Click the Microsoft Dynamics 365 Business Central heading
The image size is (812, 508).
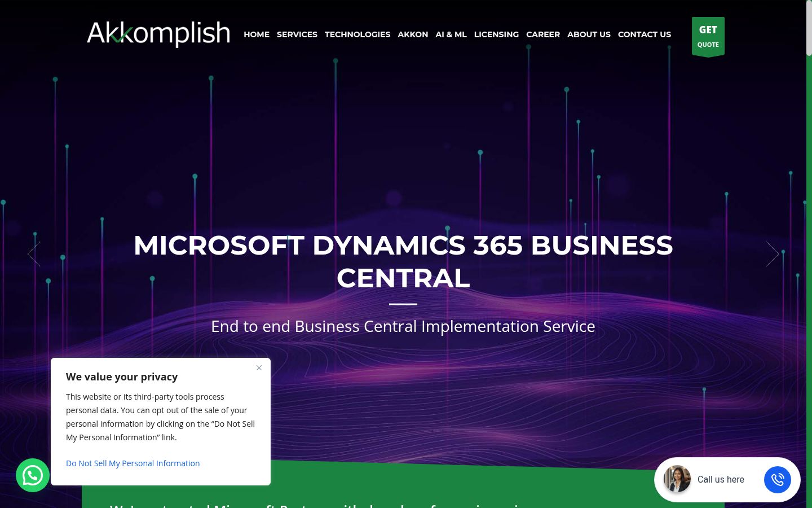[x=403, y=261]
